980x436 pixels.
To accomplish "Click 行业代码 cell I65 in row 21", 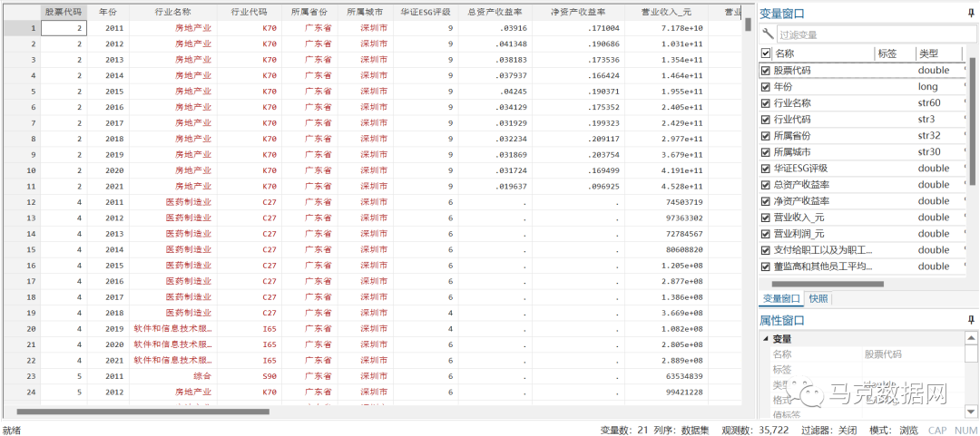I will (250, 344).
